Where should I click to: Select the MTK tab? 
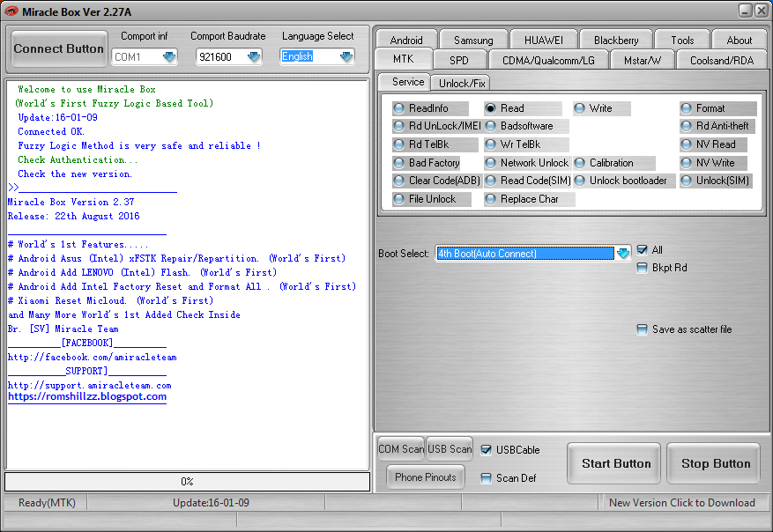tap(404, 59)
